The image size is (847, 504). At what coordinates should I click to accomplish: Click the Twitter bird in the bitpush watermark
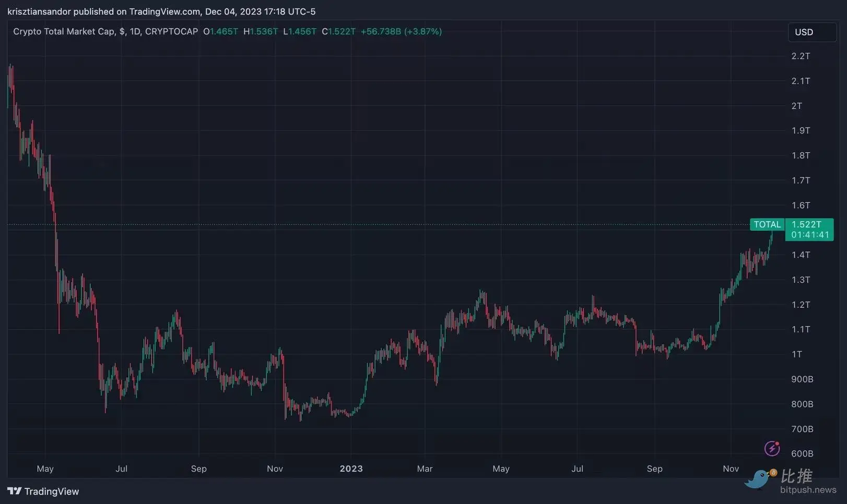pos(758,479)
